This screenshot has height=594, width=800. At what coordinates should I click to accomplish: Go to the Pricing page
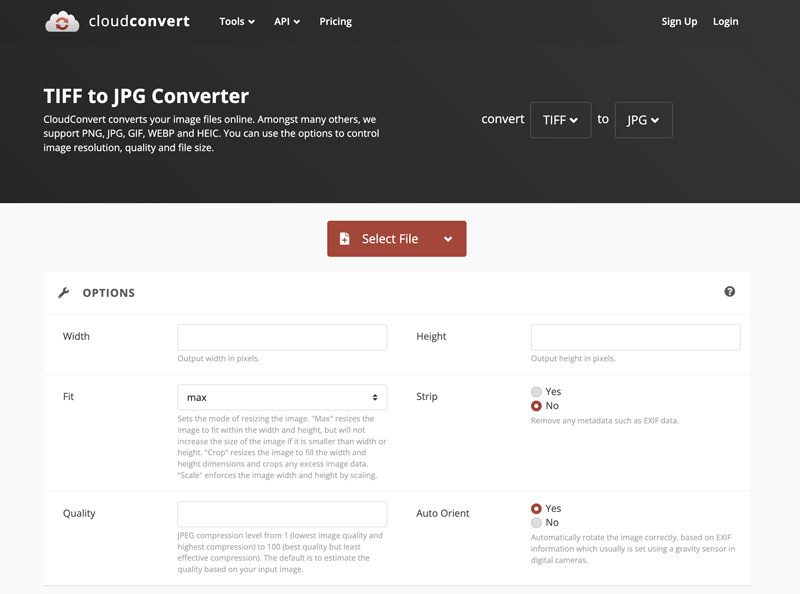click(x=335, y=21)
